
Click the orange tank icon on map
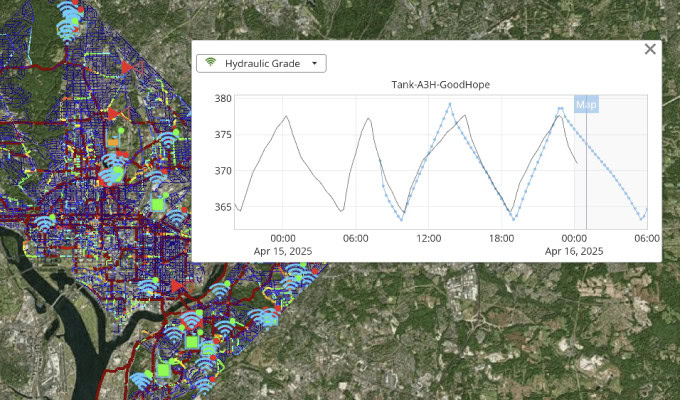113,142
